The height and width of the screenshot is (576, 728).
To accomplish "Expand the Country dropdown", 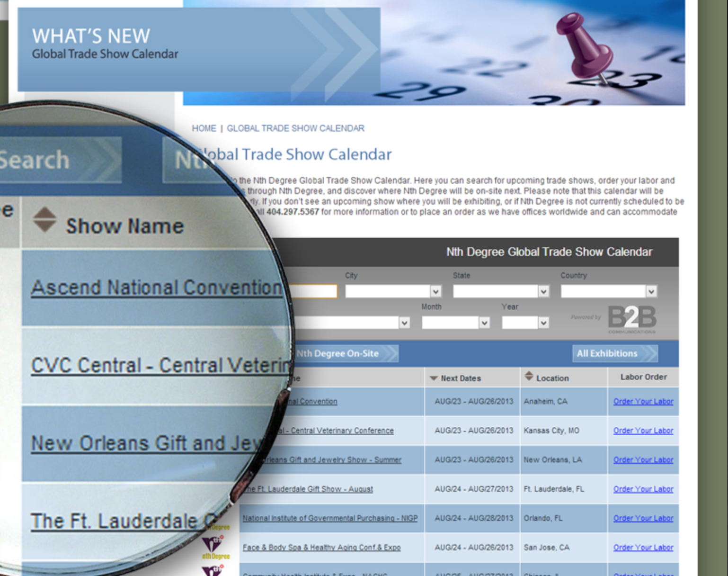I will pyautogui.click(x=651, y=291).
